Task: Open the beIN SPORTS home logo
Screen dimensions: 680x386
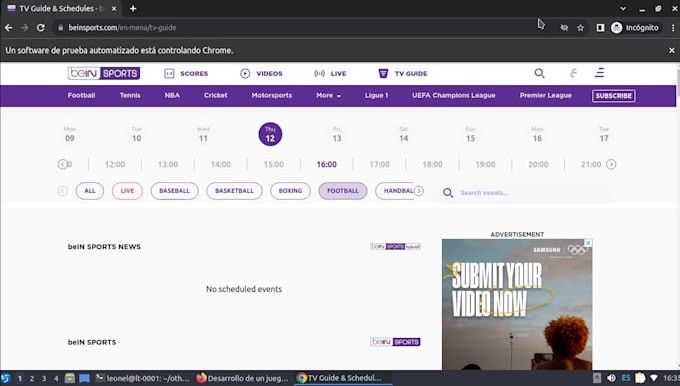Action: (104, 73)
